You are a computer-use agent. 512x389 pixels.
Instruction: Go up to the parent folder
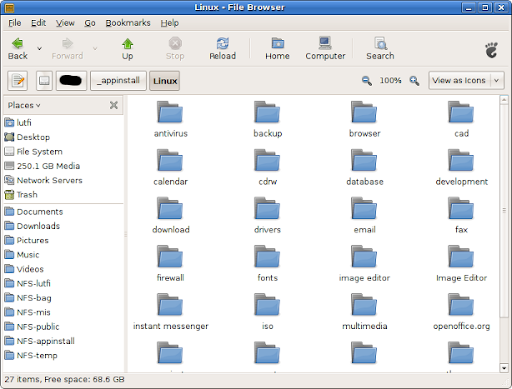127,49
